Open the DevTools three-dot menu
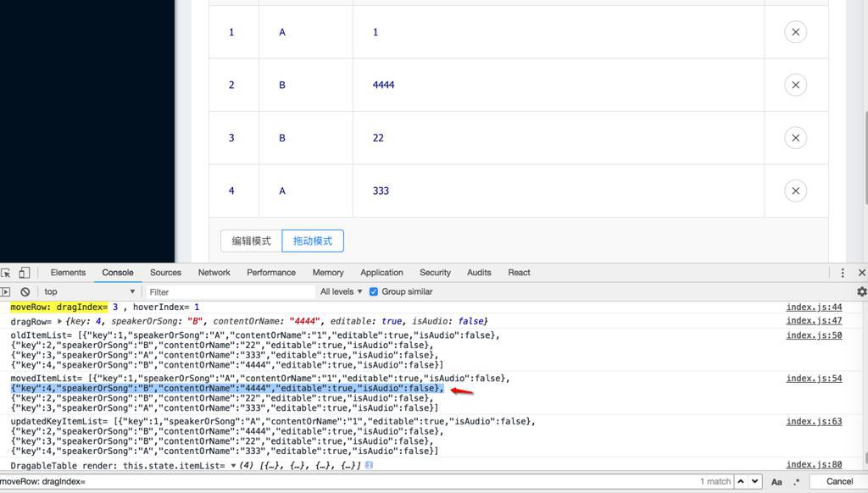Image resolution: width=868 pixels, height=493 pixels. [x=843, y=273]
